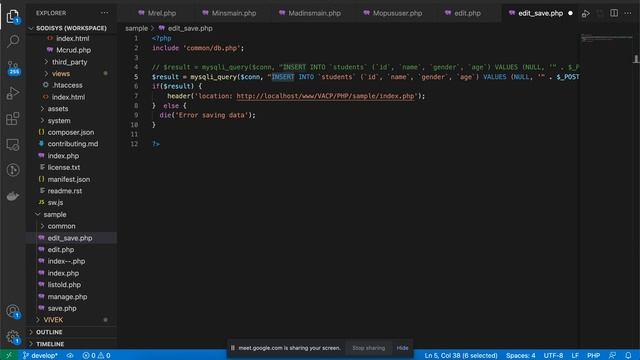Collapse the sample folder
This screenshot has height=360, width=640.
coord(55,214)
